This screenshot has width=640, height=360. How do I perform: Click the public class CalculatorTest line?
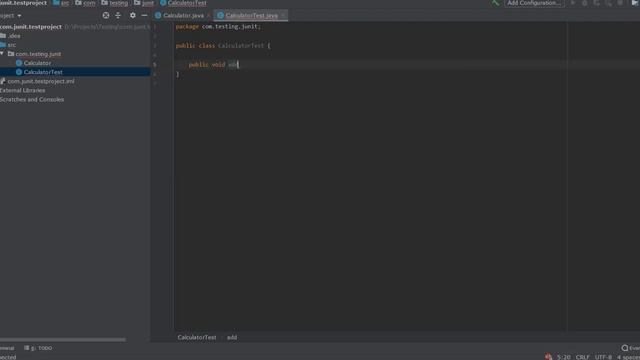223,46
